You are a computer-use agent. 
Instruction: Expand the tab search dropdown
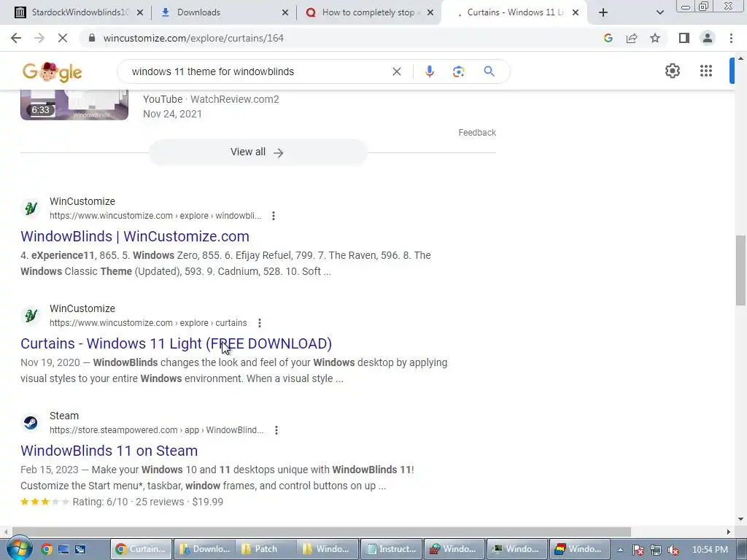click(x=659, y=12)
